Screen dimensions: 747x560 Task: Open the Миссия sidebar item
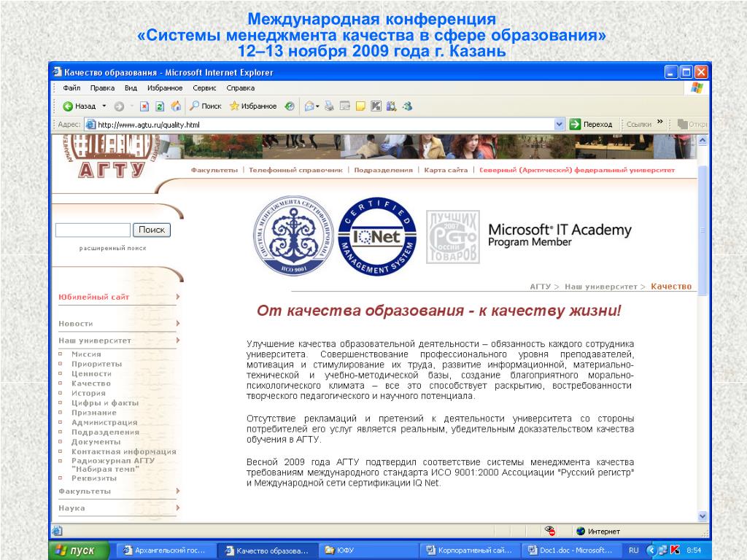[86, 354]
